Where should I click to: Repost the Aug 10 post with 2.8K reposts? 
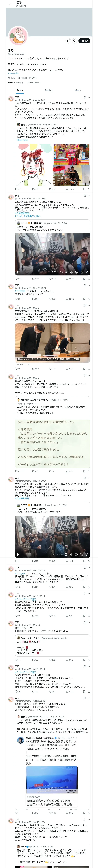[x=35, y=189]
